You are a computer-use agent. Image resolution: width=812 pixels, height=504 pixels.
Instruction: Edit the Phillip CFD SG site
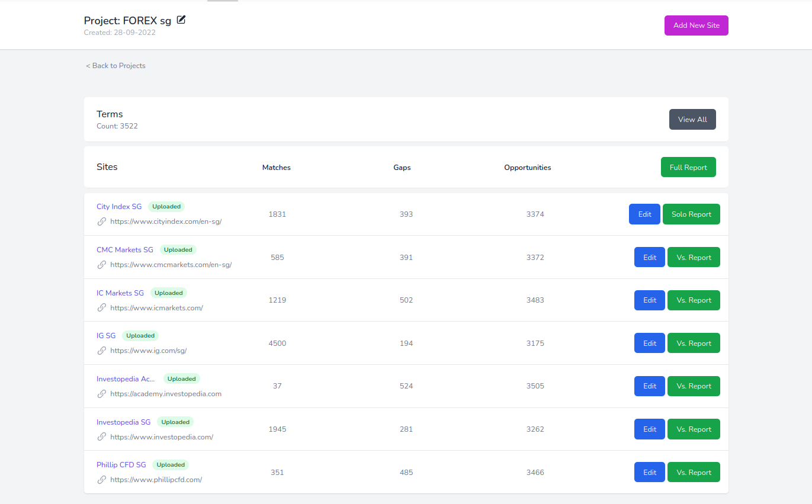(x=650, y=473)
